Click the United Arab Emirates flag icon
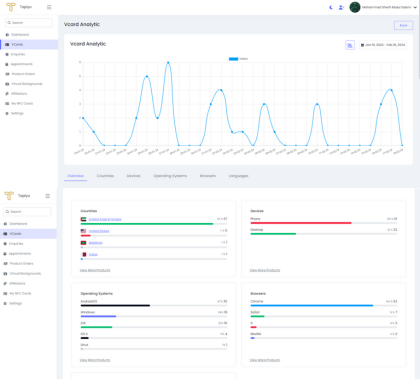420x380 pixels. (83, 219)
